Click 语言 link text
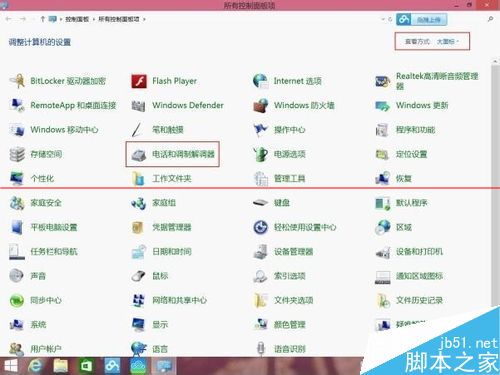The width and height of the screenshot is (500, 375). pos(160,349)
